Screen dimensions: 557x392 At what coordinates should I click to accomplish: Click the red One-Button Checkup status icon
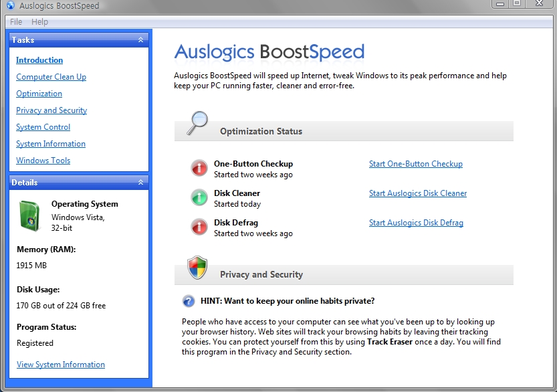pos(199,168)
